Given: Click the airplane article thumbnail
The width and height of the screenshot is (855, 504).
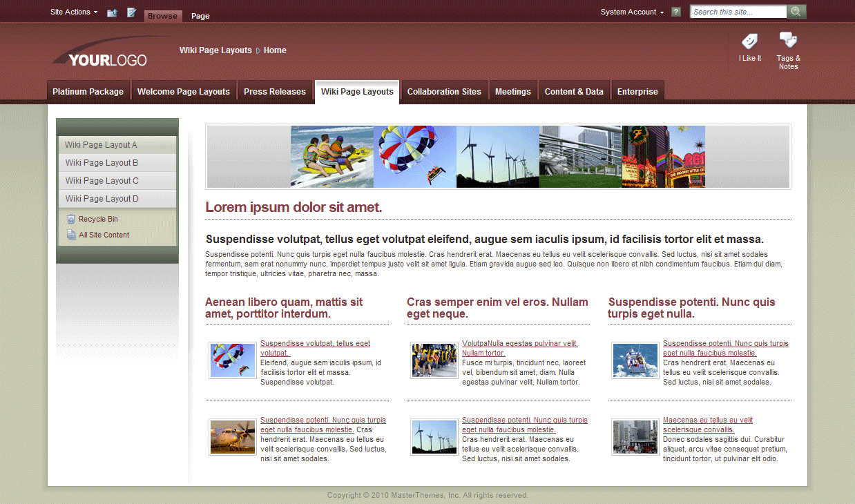Looking at the screenshot, I should click(x=232, y=437).
